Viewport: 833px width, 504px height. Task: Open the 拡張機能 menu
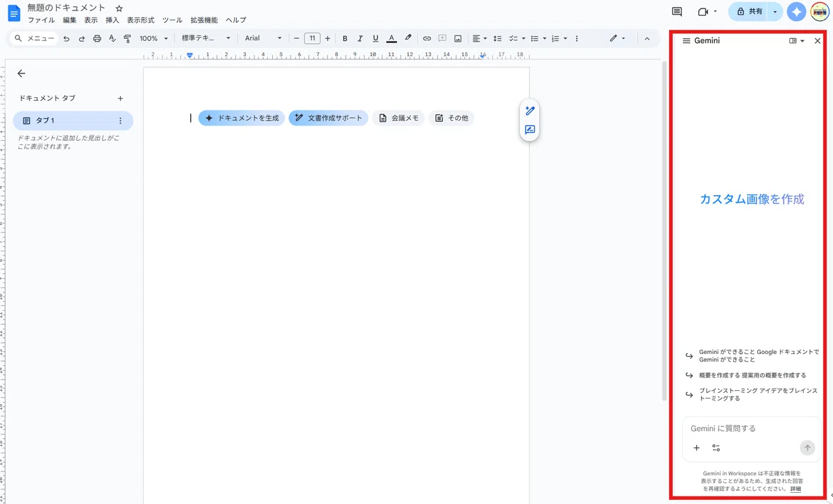[x=204, y=20]
